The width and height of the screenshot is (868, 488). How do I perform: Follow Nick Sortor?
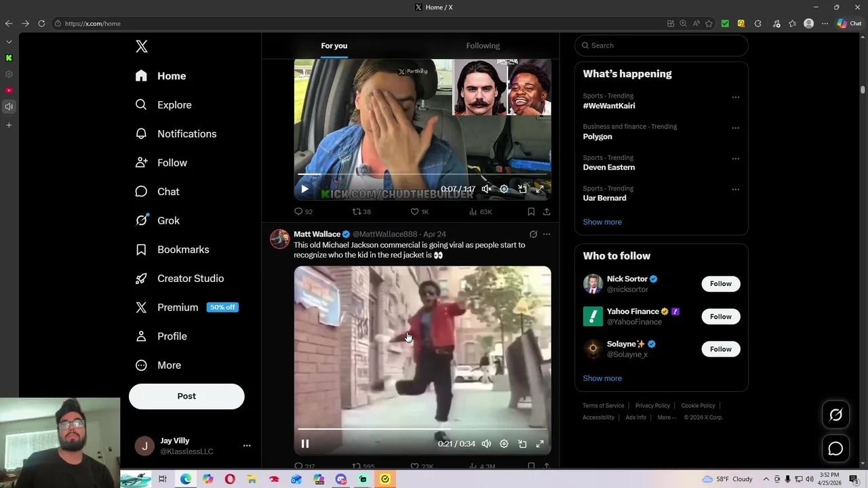720,284
